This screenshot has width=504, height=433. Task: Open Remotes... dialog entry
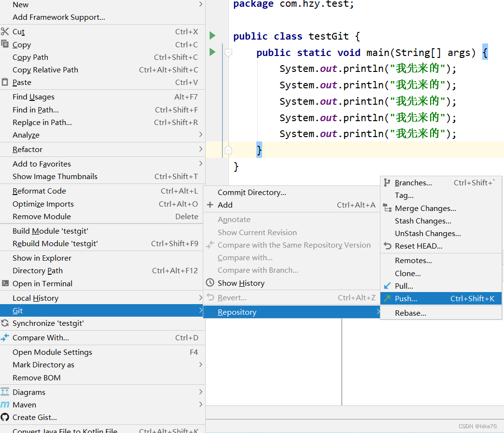(x=441, y=260)
